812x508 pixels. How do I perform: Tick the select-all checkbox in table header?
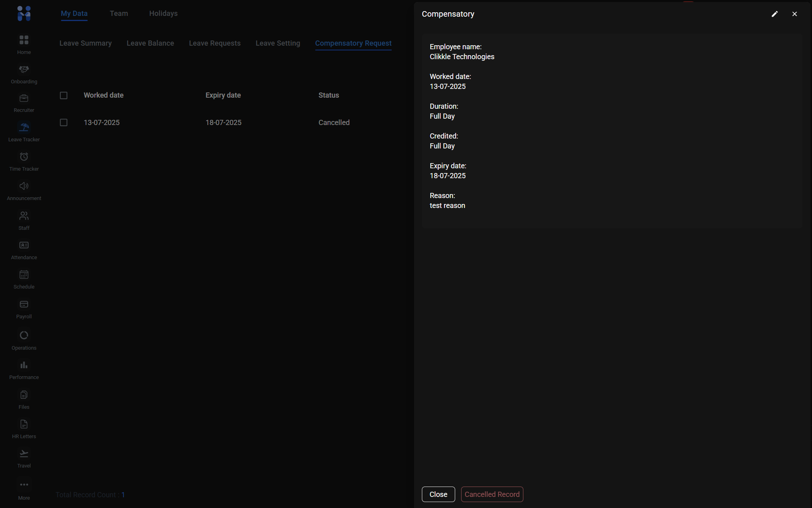click(x=63, y=95)
